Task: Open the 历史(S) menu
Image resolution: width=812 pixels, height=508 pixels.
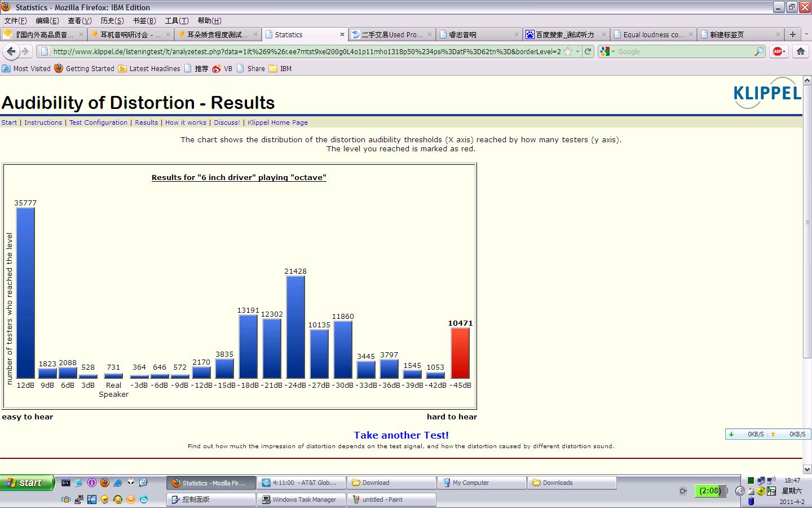Action: [x=112, y=20]
